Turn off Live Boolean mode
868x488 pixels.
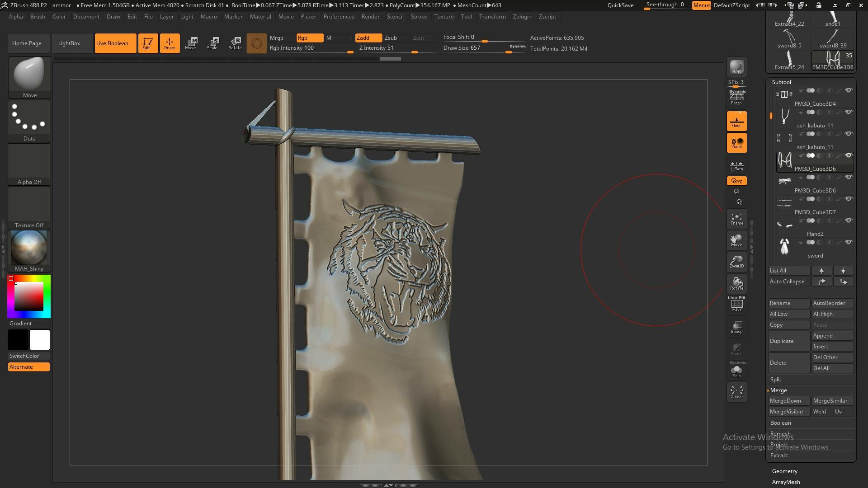pyautogui.click(x=115, y=43)
